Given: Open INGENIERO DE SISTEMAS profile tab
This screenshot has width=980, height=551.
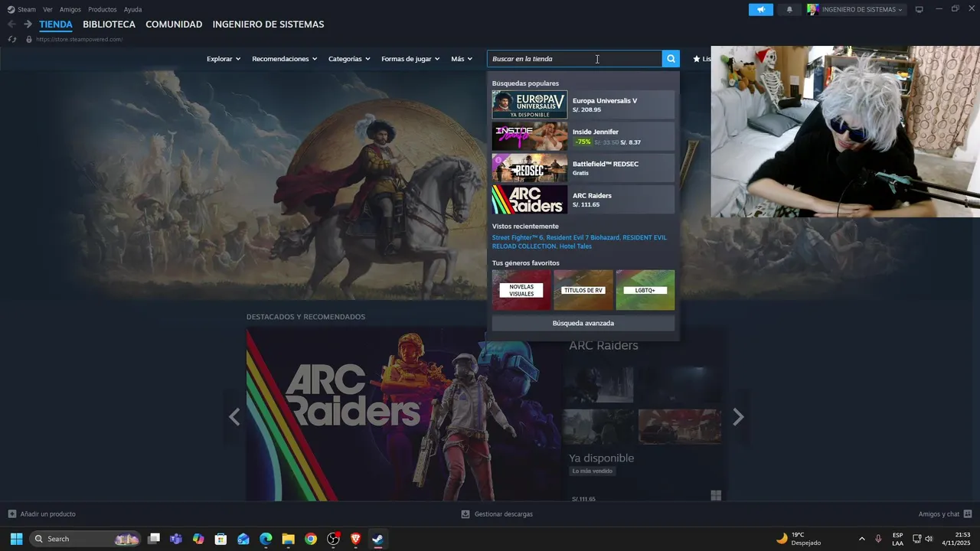Looking at the screenshot, I should (x=268, y=24).
